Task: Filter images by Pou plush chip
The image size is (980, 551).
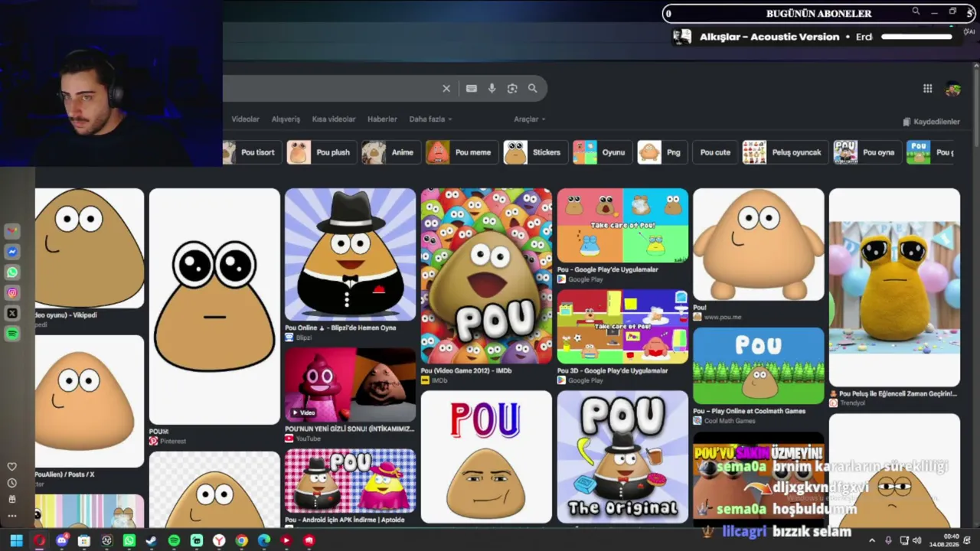Action: (322, 152)
